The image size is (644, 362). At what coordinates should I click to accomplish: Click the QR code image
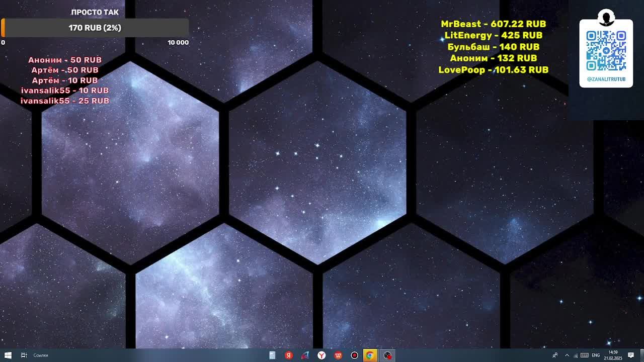[x=606, y=51]
